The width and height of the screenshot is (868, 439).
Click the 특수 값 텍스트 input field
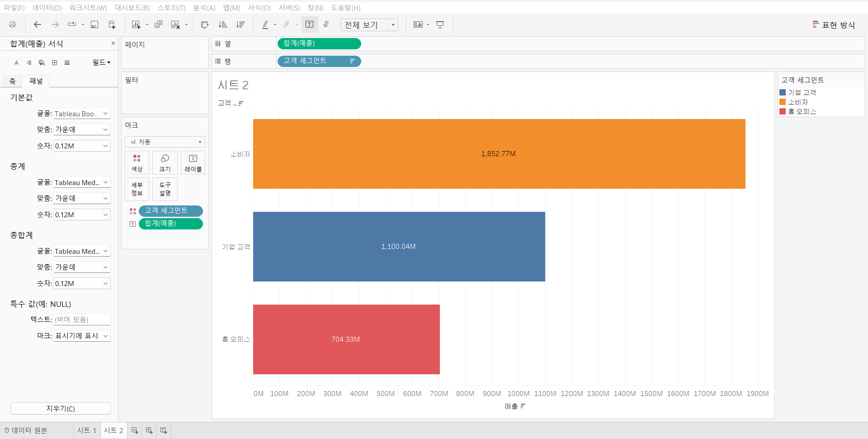tap(82, 320)
